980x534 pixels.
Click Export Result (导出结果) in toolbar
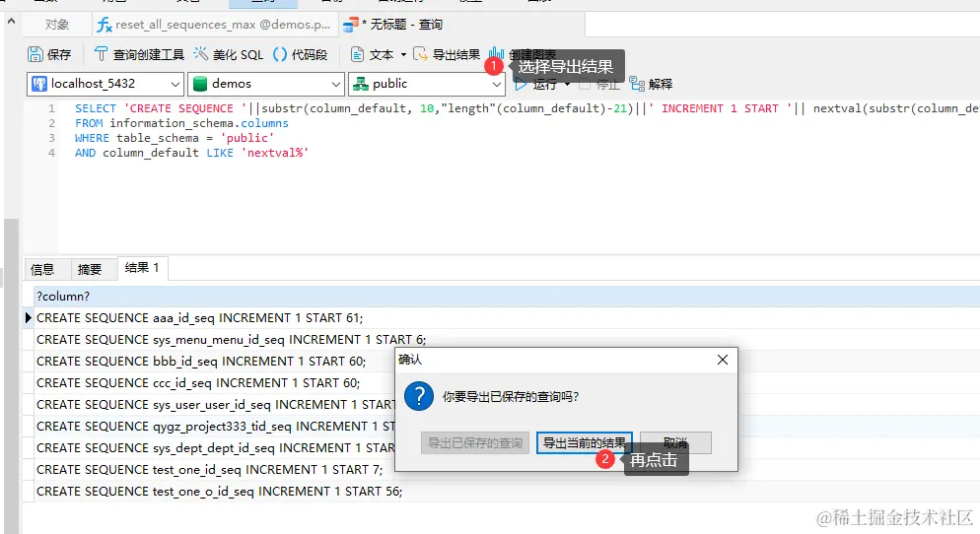pos(447,54)
